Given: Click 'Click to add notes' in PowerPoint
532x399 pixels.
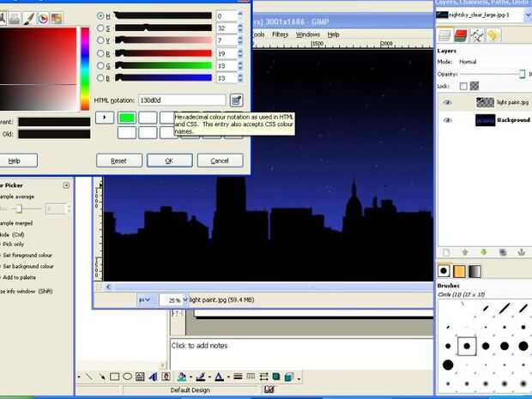Looking at the screenshot, I should (x=199, y=346).
